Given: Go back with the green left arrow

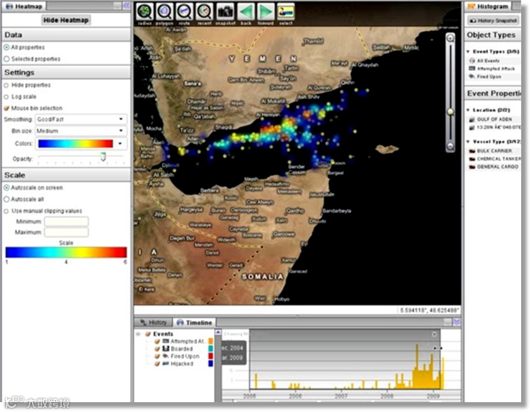Looking at the screenshot, I should tap(246, 11).
